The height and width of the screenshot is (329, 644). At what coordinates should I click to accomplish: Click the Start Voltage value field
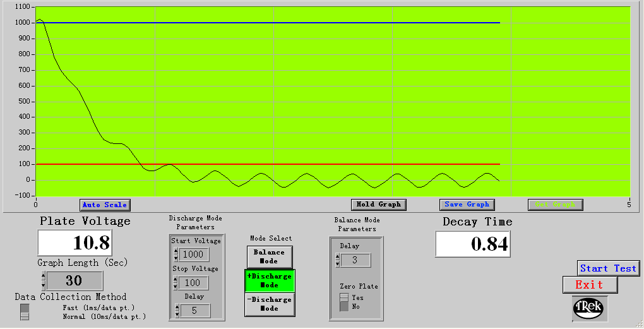click(x=194, y=254)
